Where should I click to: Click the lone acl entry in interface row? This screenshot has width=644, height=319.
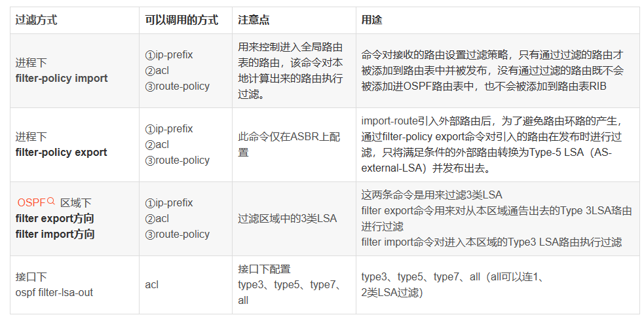[153, 284]
